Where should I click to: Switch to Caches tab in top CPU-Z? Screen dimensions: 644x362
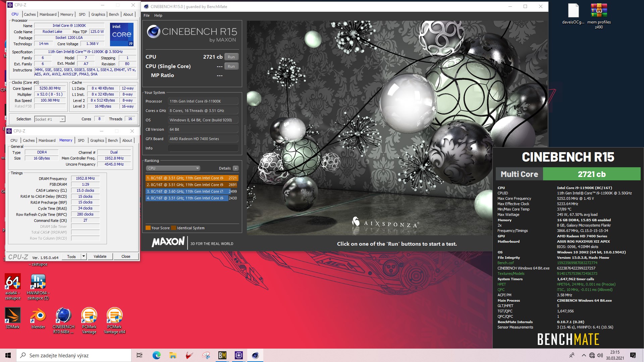coord(30,14)
